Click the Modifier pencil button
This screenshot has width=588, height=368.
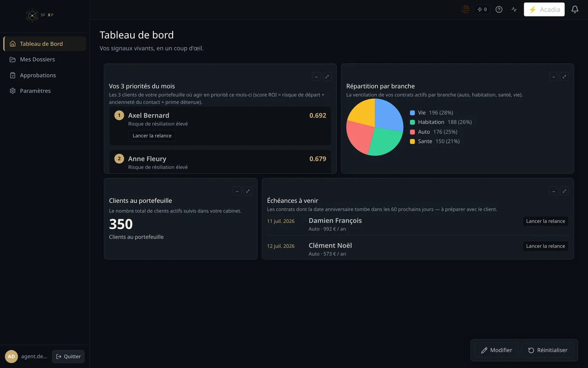pyautogui.click(x=496, y=350)
